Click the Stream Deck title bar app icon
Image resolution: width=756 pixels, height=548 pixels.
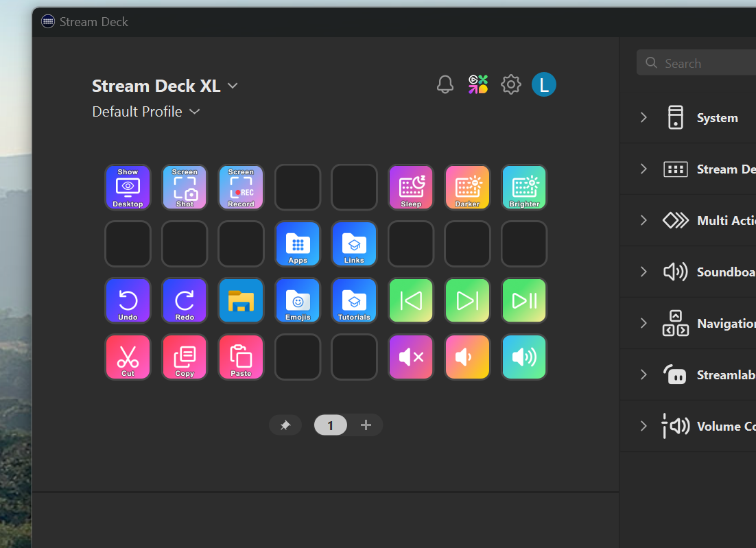click(x=48, y=22)
